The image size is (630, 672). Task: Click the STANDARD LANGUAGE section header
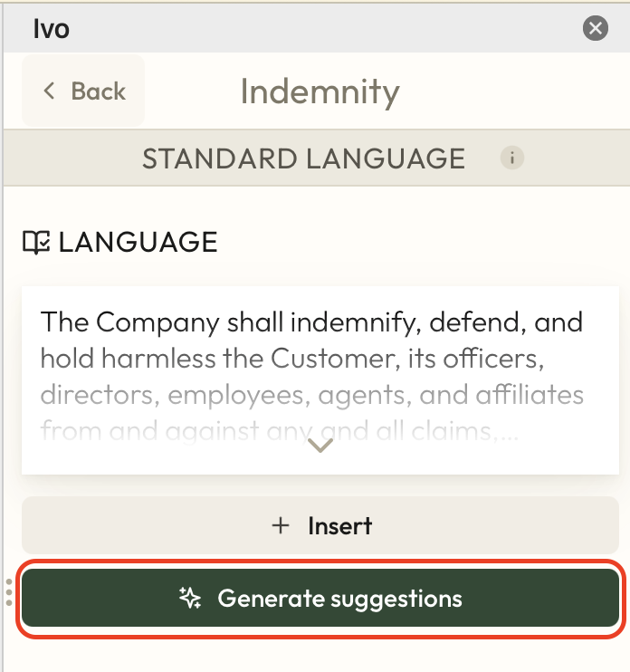303,158
